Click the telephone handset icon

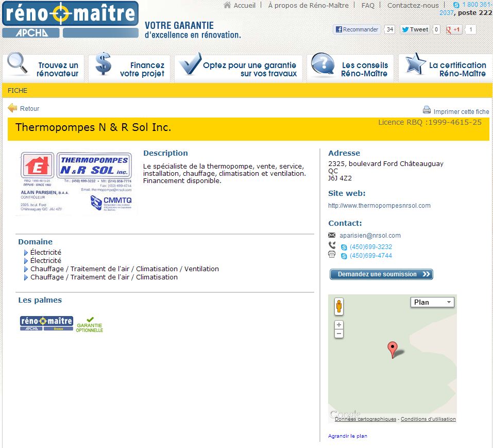tap(332, 245)
